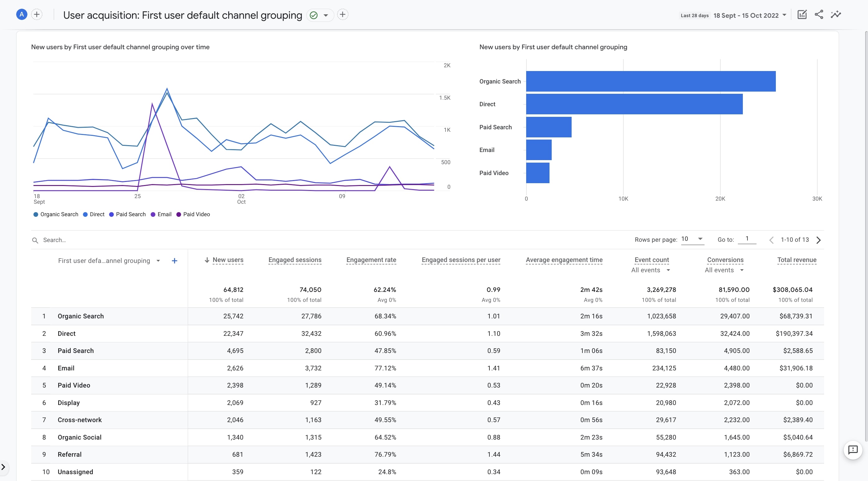The width and height of the screenshot is (868, 481).
Task: Click the First user channel grouping menu
Action: (109, 260)
